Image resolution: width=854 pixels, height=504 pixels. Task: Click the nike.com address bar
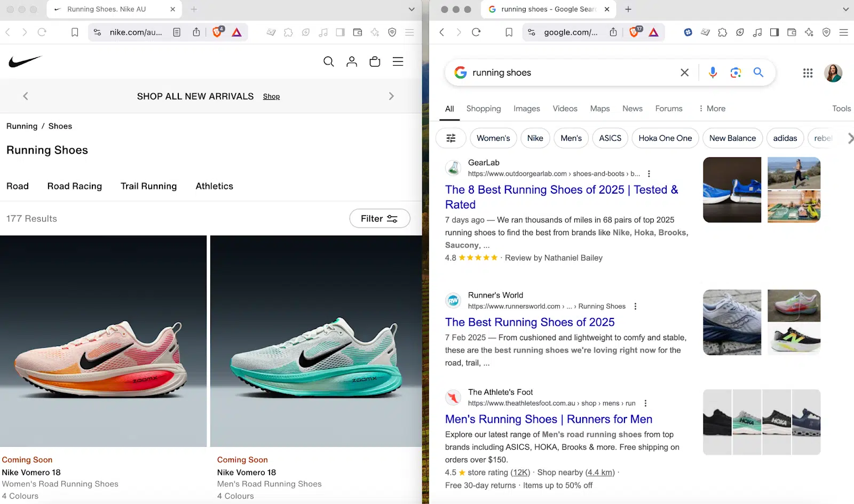click(x=136, y=33)
